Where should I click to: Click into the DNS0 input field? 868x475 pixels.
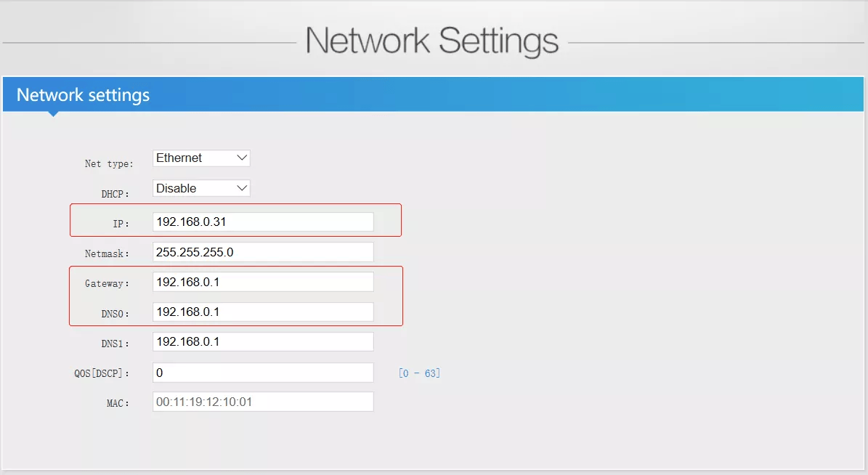(x=263, y=312)
